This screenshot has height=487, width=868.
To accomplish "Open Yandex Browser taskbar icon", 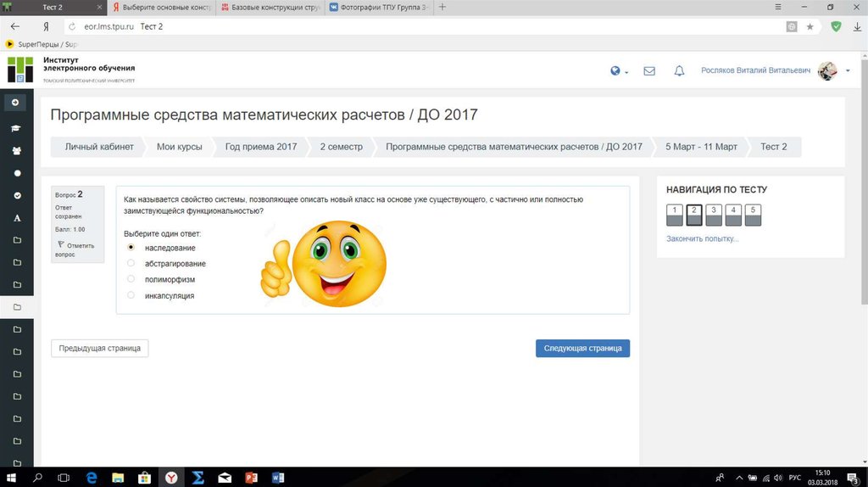I will [171, 478].
